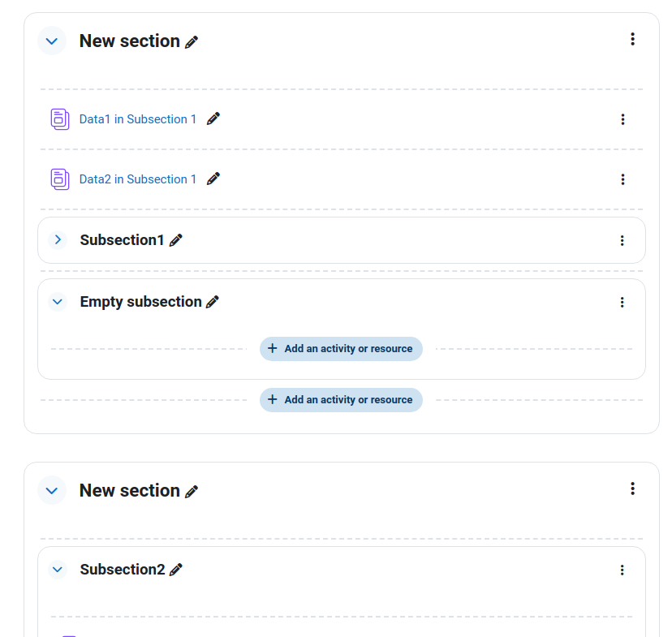Collapse the second New section chevron
The image size is (672, 637).
(52, 490)
